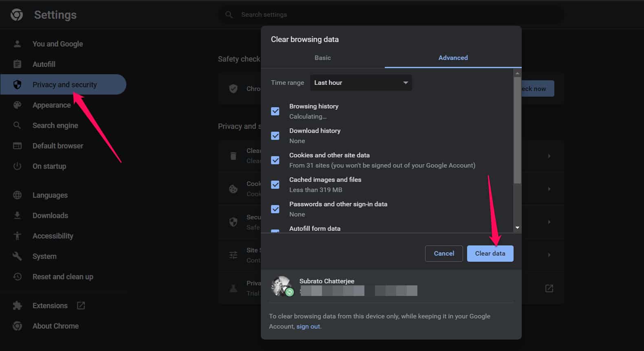Click the Autofill clipboard icon in sidebar
644x351 pixels.
tap(17, 64)
